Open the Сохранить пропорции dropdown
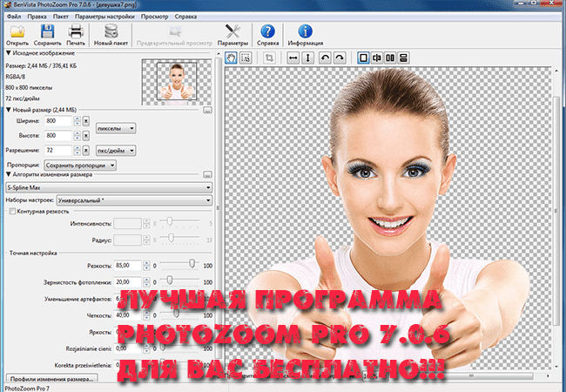This screenshot has height=392, width=566. point(80,166)
